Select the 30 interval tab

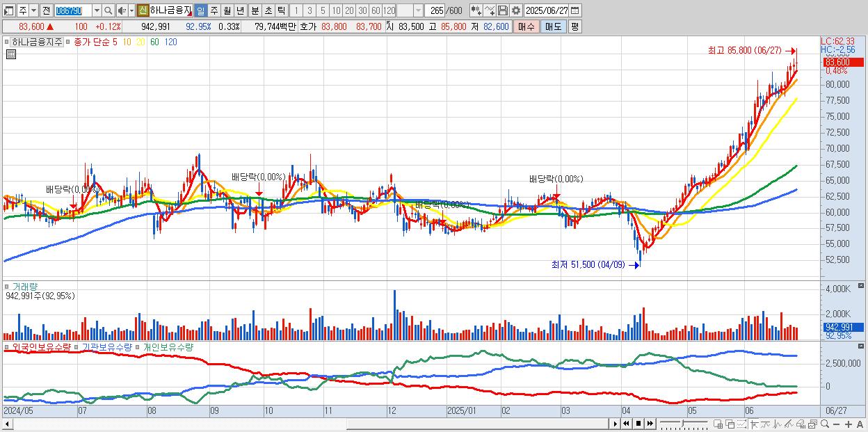click(x=362, y=10)
